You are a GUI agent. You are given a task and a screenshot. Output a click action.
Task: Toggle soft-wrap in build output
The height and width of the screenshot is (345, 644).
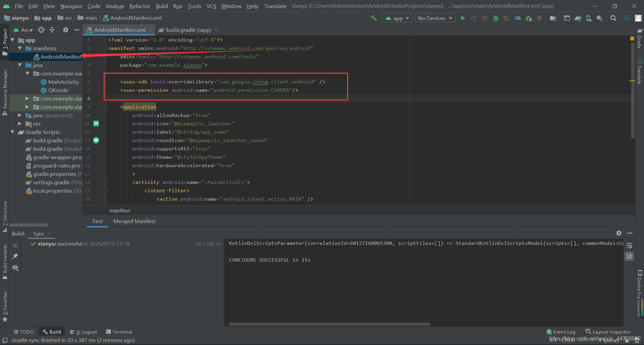coord(629,246)
